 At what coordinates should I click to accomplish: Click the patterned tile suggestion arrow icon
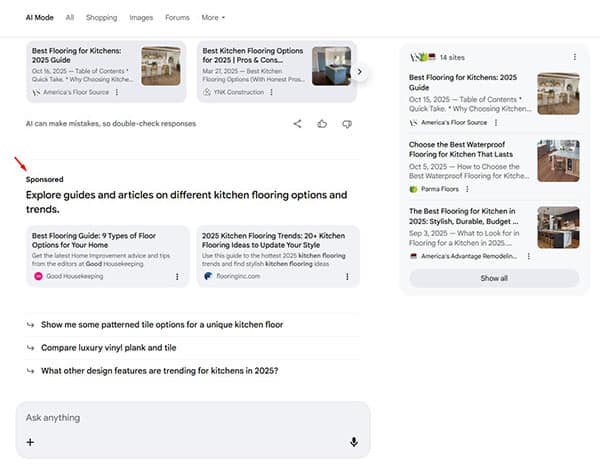pyautogui.click(x=30, y=325)
